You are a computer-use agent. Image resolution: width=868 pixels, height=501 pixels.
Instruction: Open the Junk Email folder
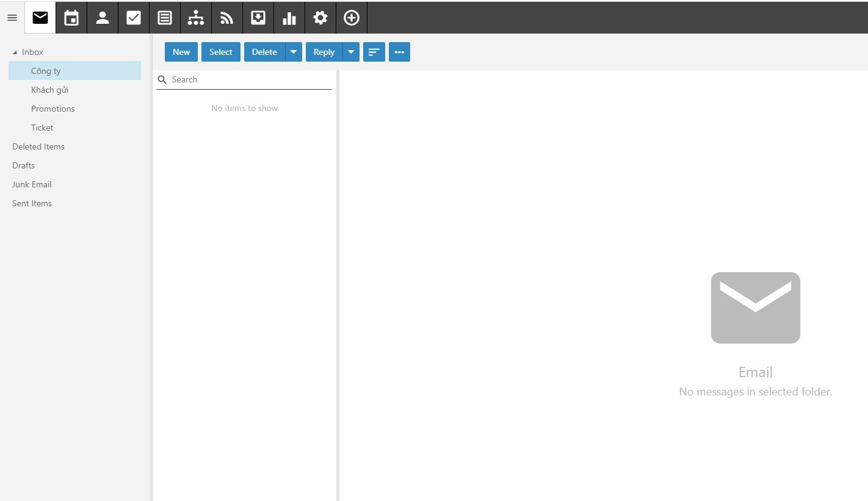(x=32, y=184)
